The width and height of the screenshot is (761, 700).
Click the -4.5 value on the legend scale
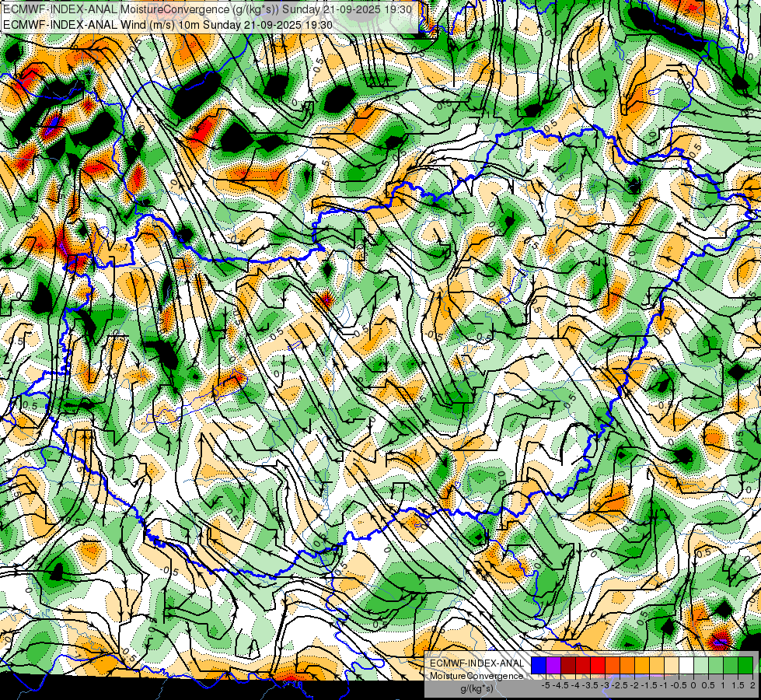tap(560, 685)
